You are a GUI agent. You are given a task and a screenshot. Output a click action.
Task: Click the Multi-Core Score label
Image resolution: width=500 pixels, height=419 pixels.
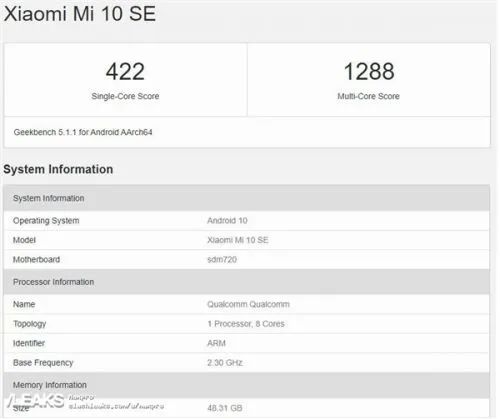tap(368, 96)
